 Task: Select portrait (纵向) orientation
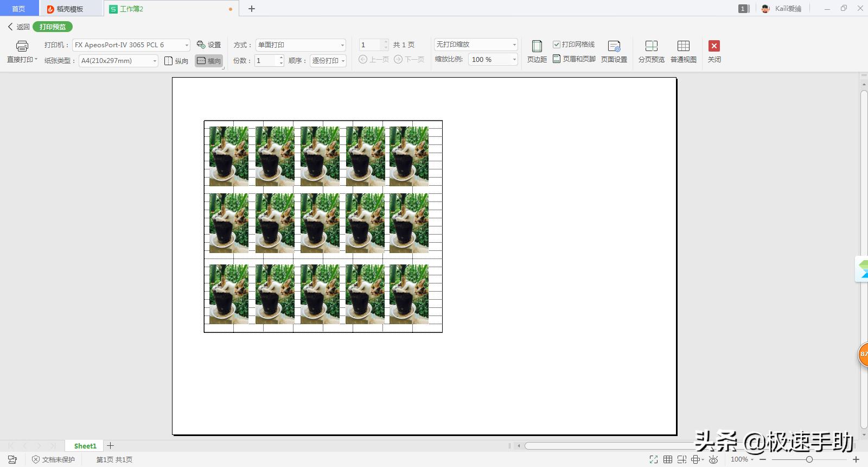coord(176,61)
